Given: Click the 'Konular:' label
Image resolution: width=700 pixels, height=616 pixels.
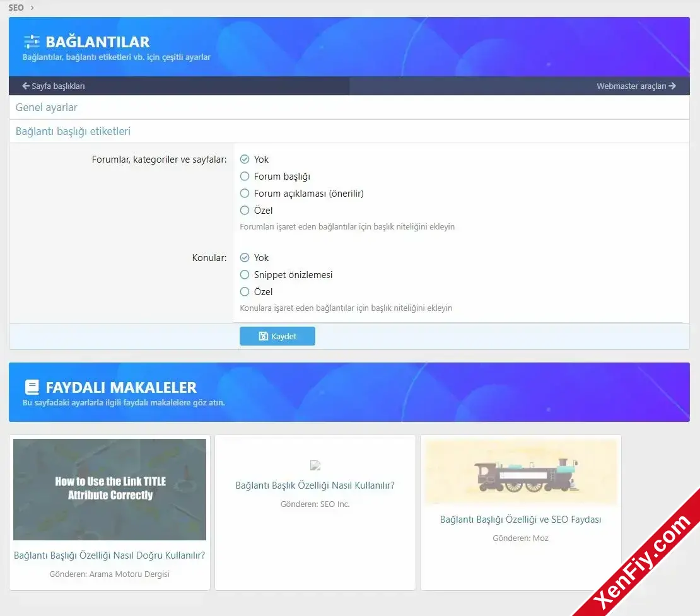Looking at the screenshot, I should click(x=209, y=257).
